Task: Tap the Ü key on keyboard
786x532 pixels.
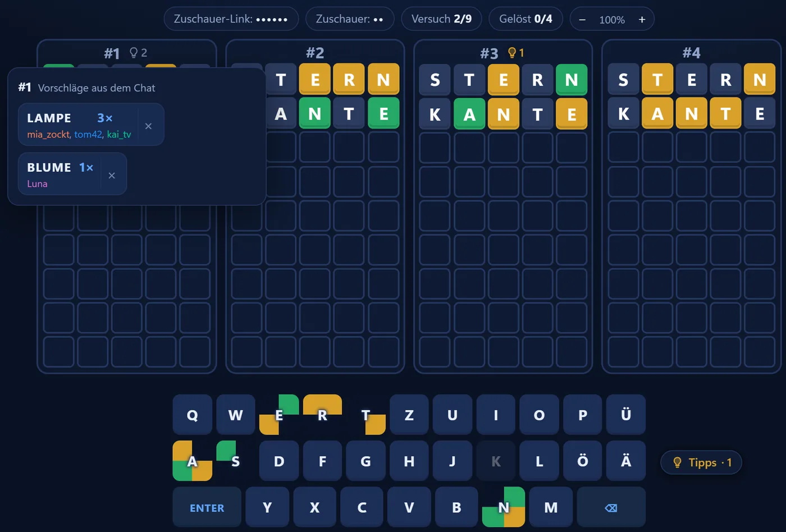Action: (x=626, y=415)
